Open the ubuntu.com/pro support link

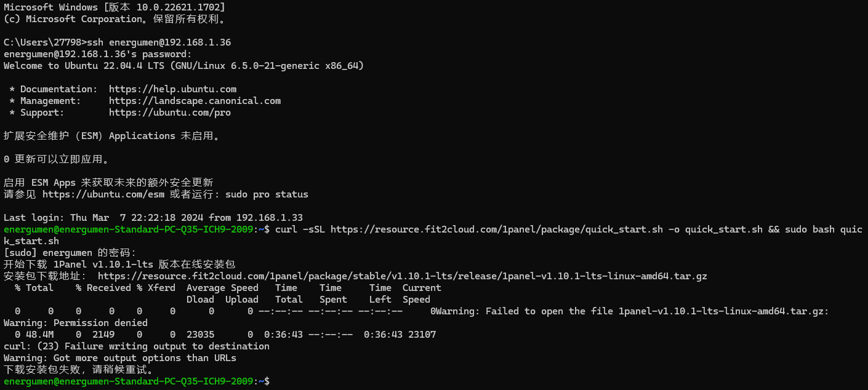pos(170,113)
